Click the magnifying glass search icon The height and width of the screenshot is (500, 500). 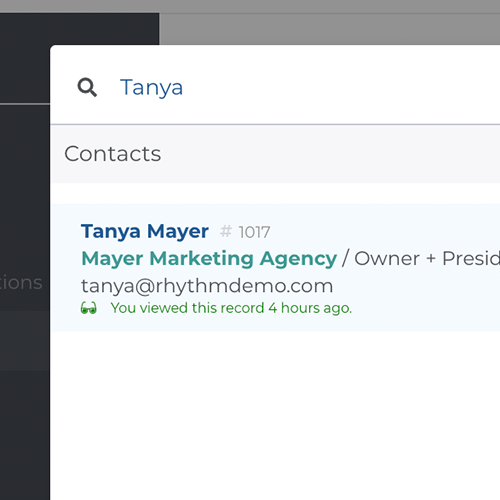click(x=87, y=87)
